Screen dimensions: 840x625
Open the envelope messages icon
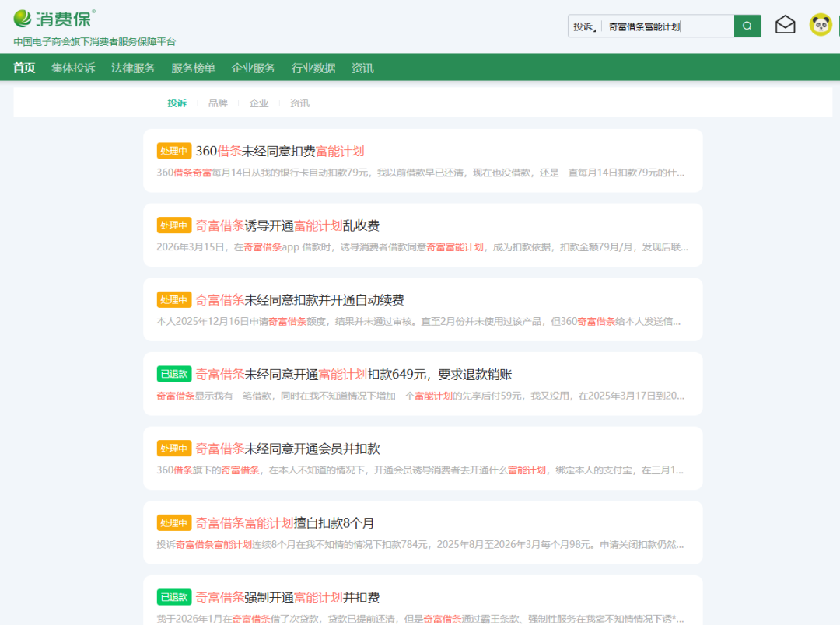[x=785, y=25]
